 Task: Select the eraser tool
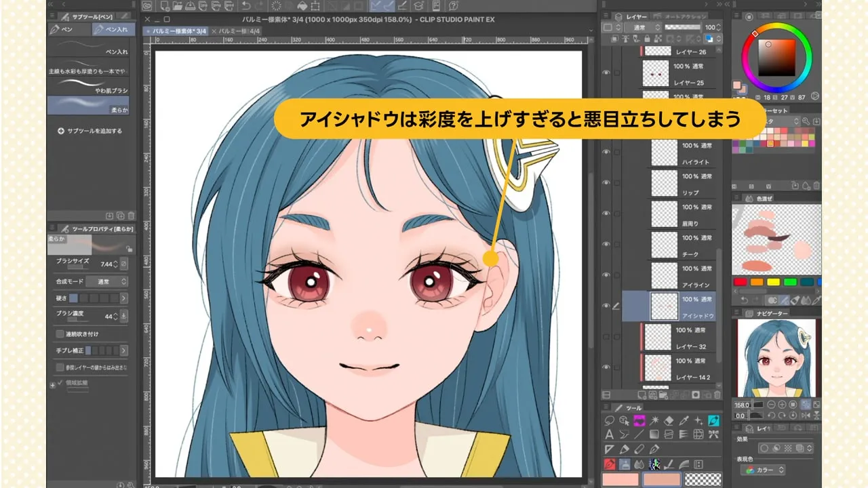669,421
